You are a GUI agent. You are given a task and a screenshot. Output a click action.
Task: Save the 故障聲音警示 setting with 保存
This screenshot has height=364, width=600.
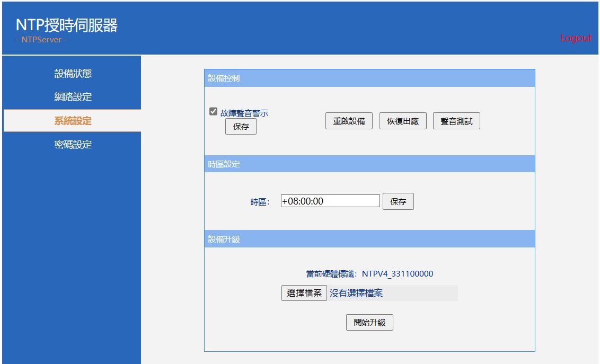tap(241, 127)
